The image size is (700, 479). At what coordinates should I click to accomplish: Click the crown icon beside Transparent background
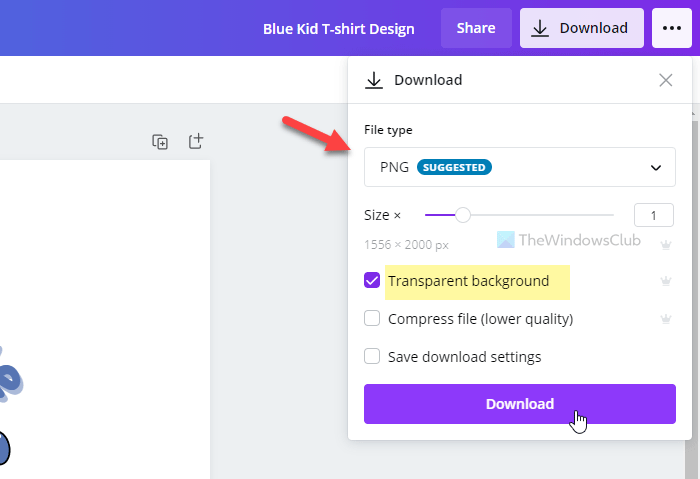click(665, 282)
